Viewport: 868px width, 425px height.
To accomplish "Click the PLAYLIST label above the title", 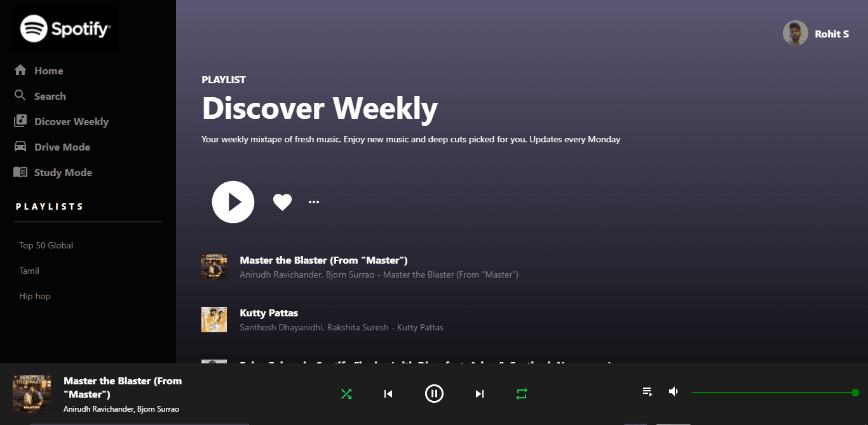I will [x=224, y=79].
